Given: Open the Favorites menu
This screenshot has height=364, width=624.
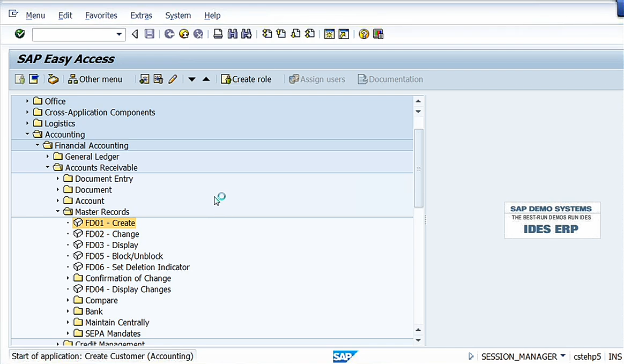Looking at the screenshot, I should pyautogui.click(x=101, y=16).
